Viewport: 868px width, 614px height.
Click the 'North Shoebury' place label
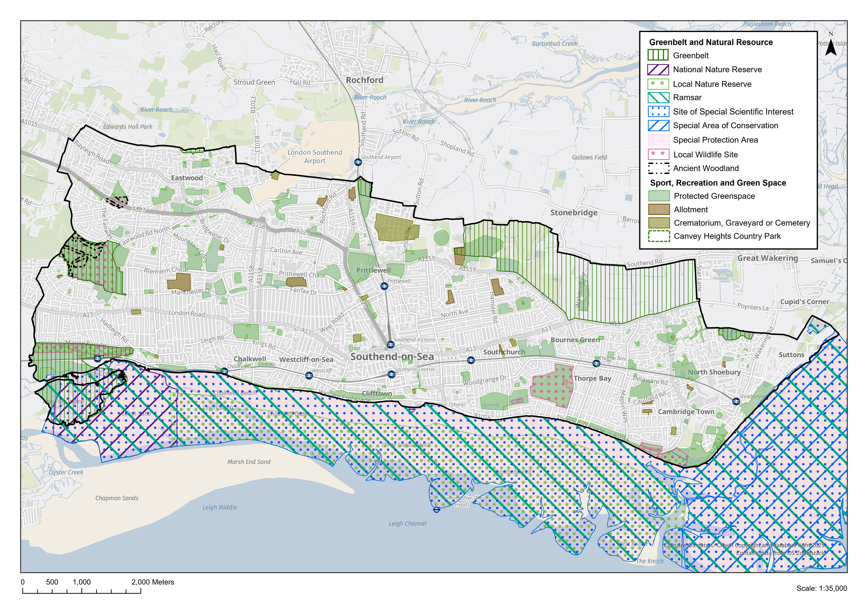point(714,372)
